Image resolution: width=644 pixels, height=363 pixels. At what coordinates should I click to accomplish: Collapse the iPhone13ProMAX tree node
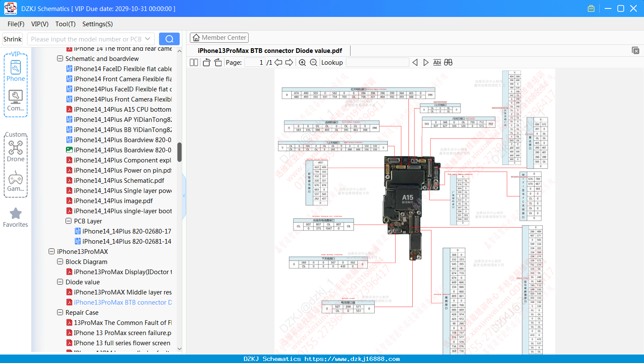[52, 251]
